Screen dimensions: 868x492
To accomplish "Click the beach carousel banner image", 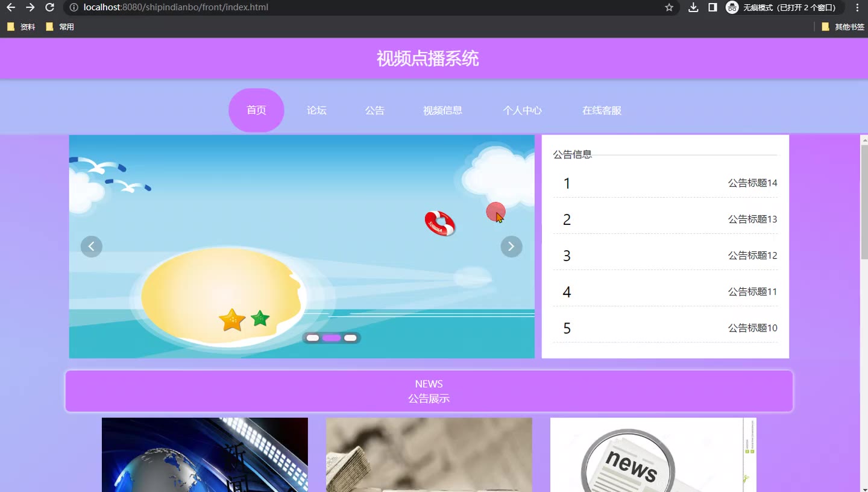I will pyautogui.click(x=302, y=247).
